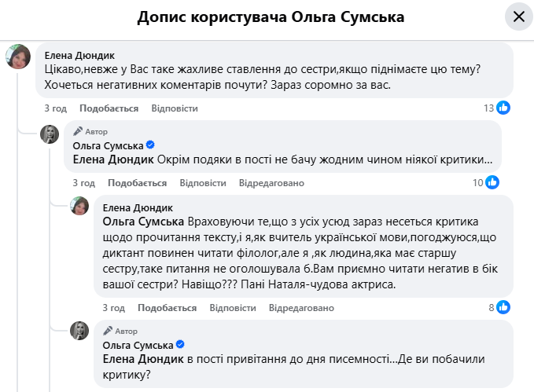The width and height of the screenshot is (534, 392).
Task: Open Ольга Сумська profile from first reply name
Action: [107, 145]
